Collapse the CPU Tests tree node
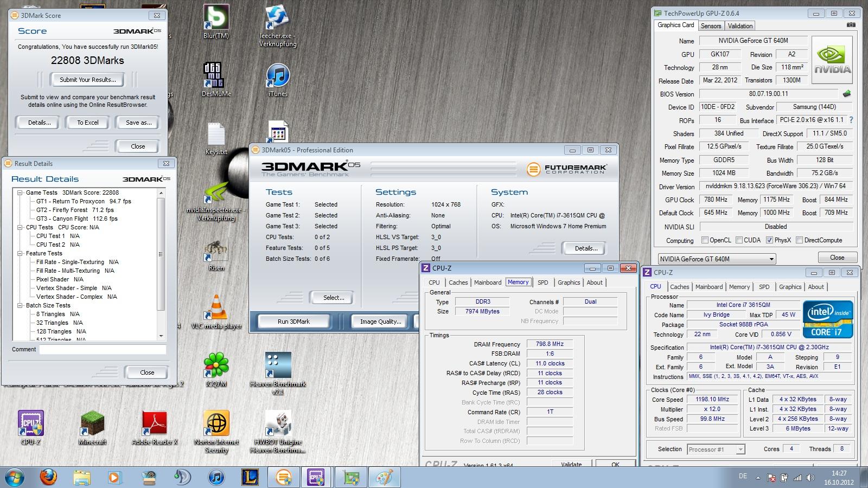 pos(20,227)
